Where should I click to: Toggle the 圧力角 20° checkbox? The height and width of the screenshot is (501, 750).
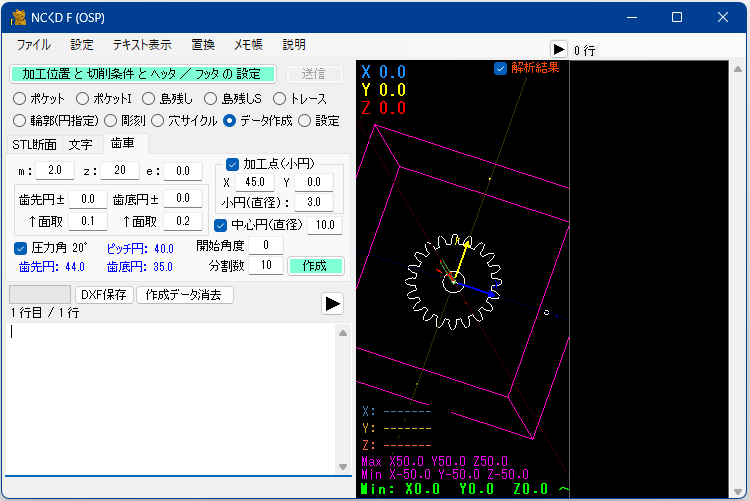[x=20, y=248]
